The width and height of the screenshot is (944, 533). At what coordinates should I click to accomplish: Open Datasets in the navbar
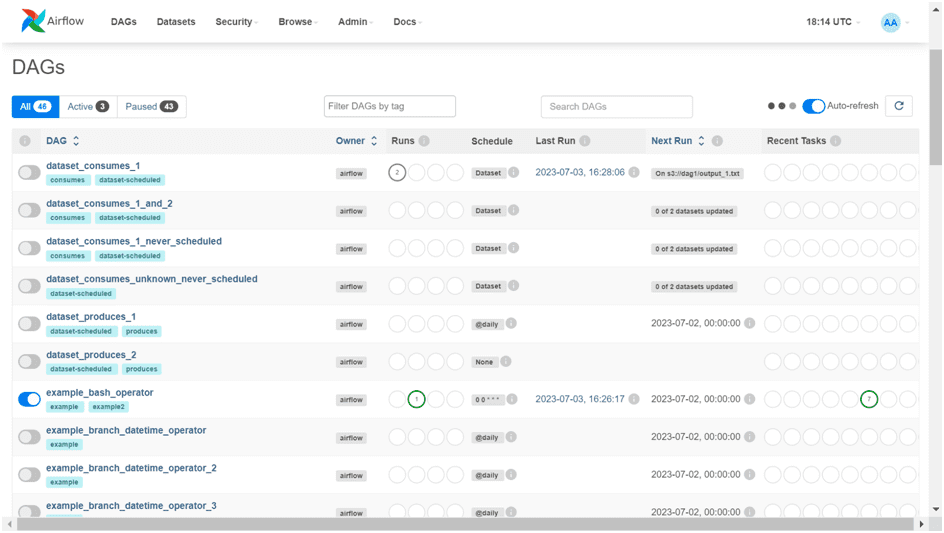(x=176, y=22)
